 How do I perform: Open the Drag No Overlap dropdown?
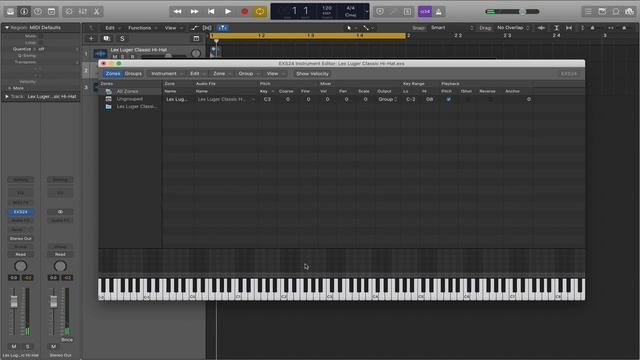click(513, 28)
